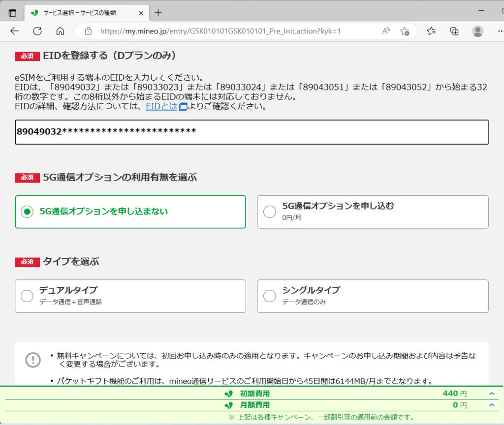
Task: Open the EIDとは help link
Action: pyautogui.click(x=161, y=106)
